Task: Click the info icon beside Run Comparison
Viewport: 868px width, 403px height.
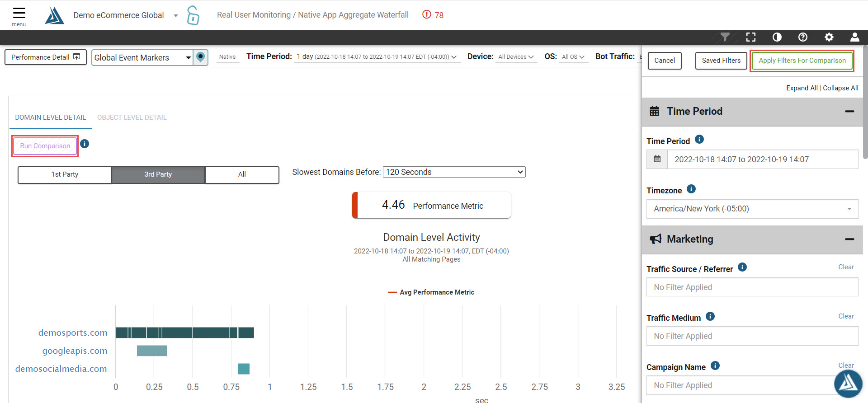Action: (85, 144)
